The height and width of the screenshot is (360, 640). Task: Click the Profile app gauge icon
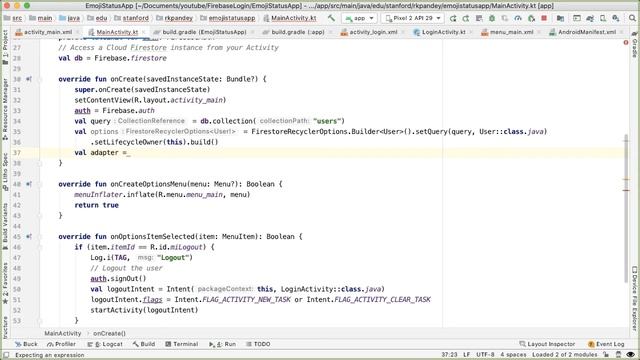[518, 18]
